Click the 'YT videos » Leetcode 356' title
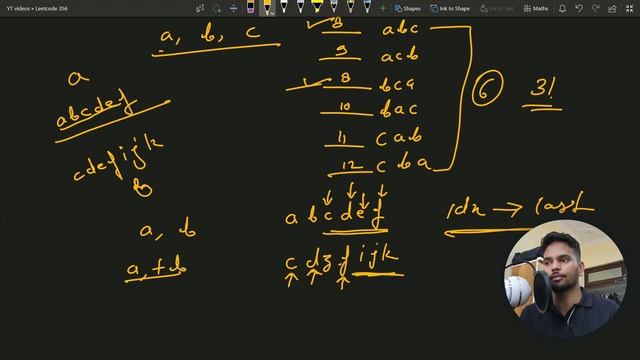Screen dimensions: 640x360 pyautogui.click(x=37, y=8)
